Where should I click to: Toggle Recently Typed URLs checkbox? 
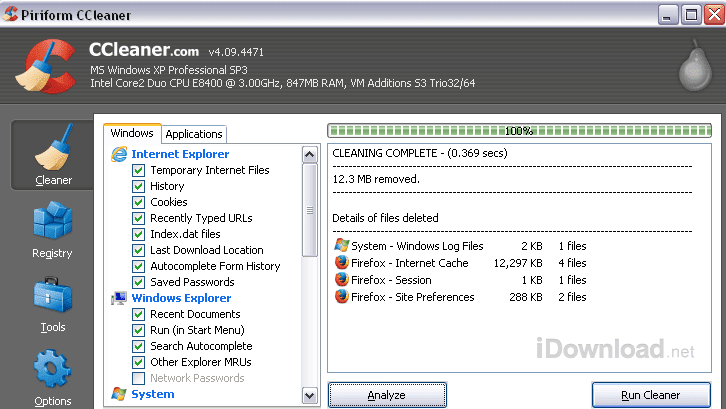(x=138, y=218)
